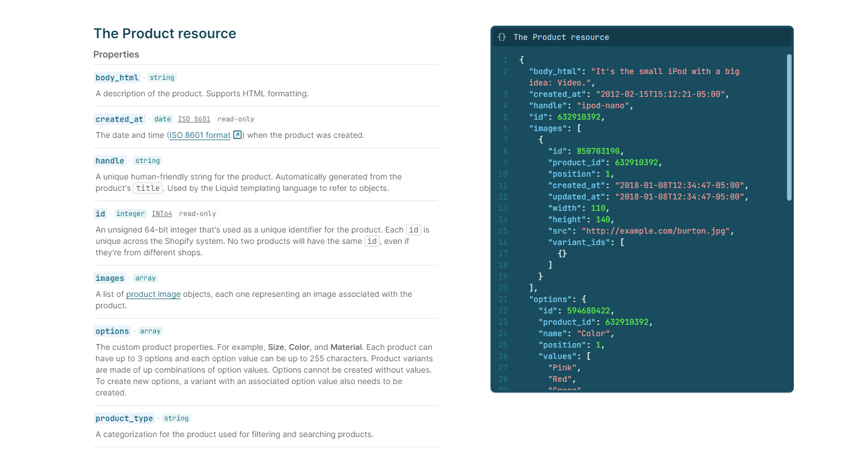Click the external-link arrow beside ISO 8601 format
The height and width of the screenshot is (453, 868).
pyautogui.click(x=237, y=135)
